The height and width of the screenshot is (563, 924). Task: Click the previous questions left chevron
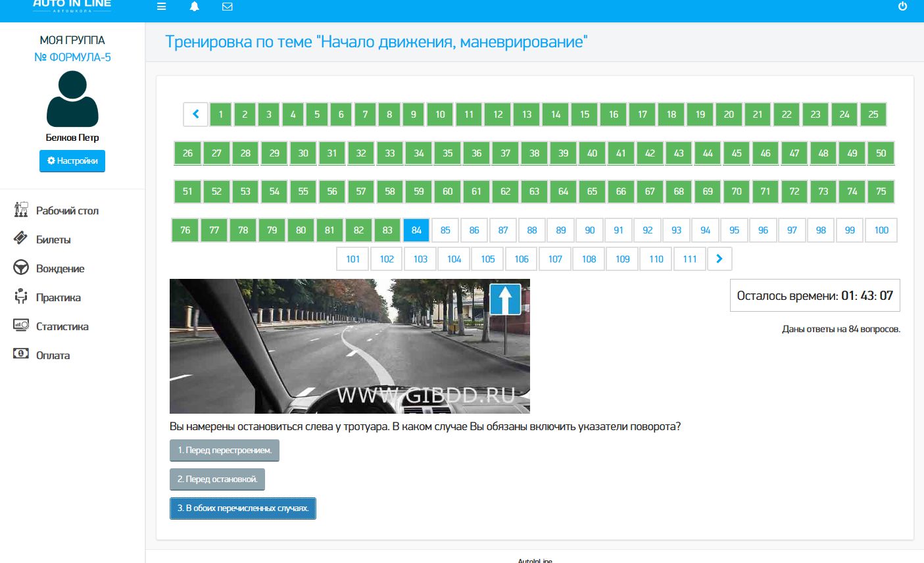click(195, 114)
